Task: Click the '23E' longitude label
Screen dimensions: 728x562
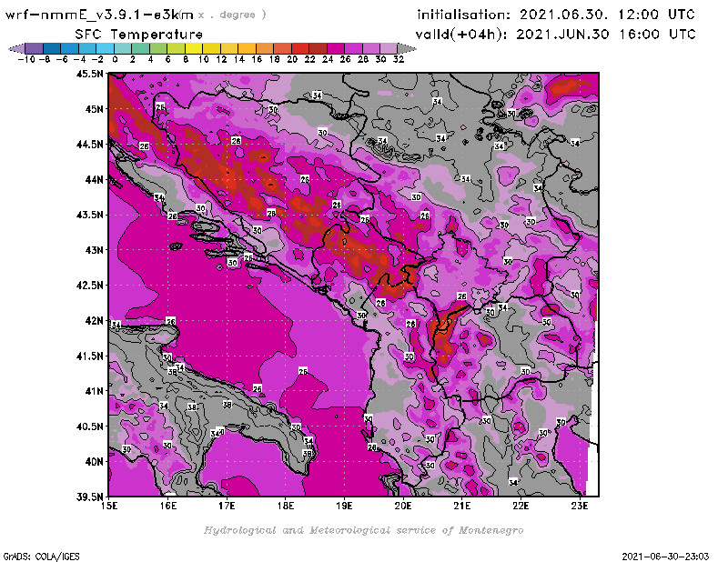Action: [x=580, y=506]
